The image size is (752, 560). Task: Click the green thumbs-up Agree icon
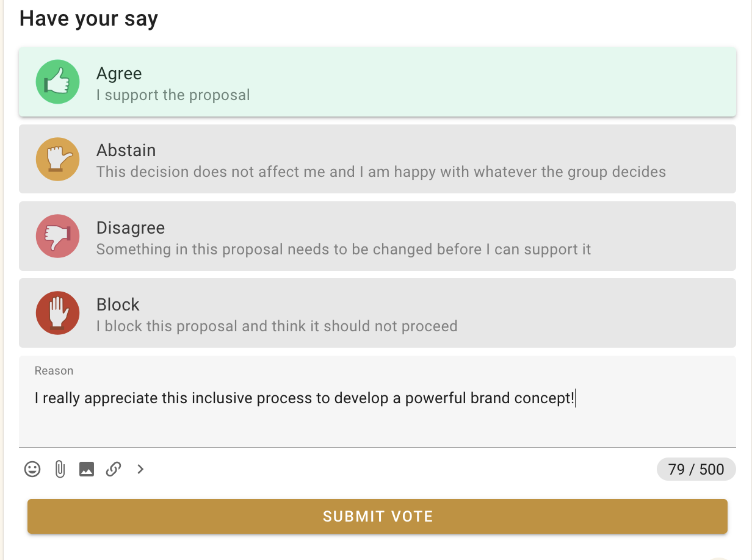pos(58,82)
